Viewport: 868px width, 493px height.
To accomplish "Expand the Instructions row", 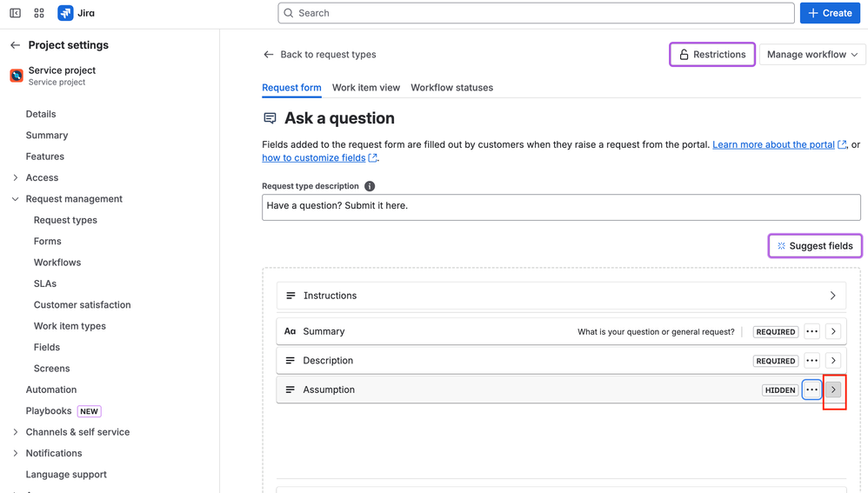I will click(x=832, y=296).
